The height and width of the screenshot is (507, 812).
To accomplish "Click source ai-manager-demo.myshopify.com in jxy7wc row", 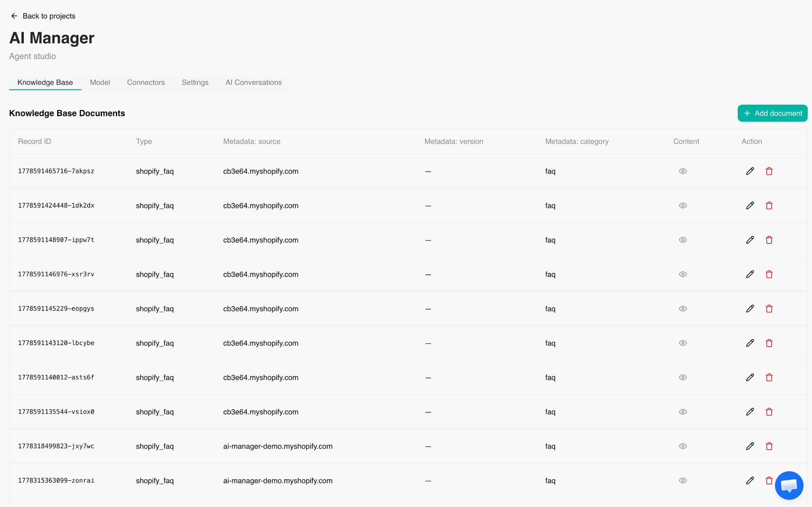I will [278, 446].
